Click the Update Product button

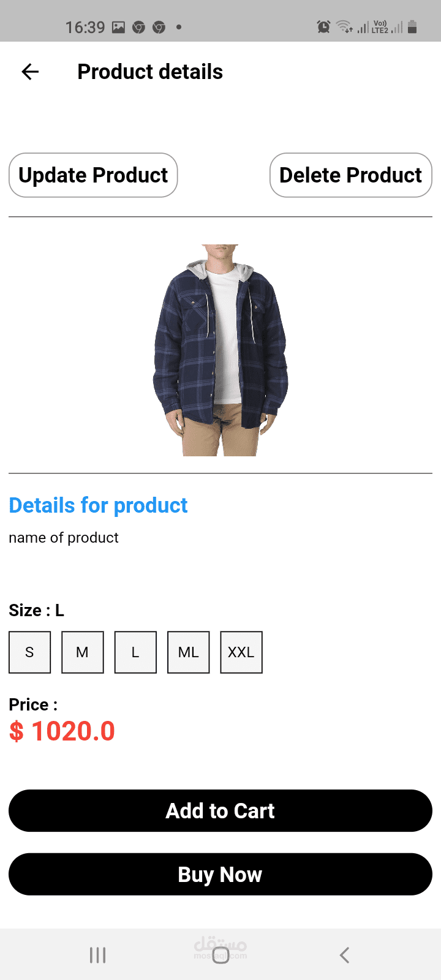coord(93,175)
